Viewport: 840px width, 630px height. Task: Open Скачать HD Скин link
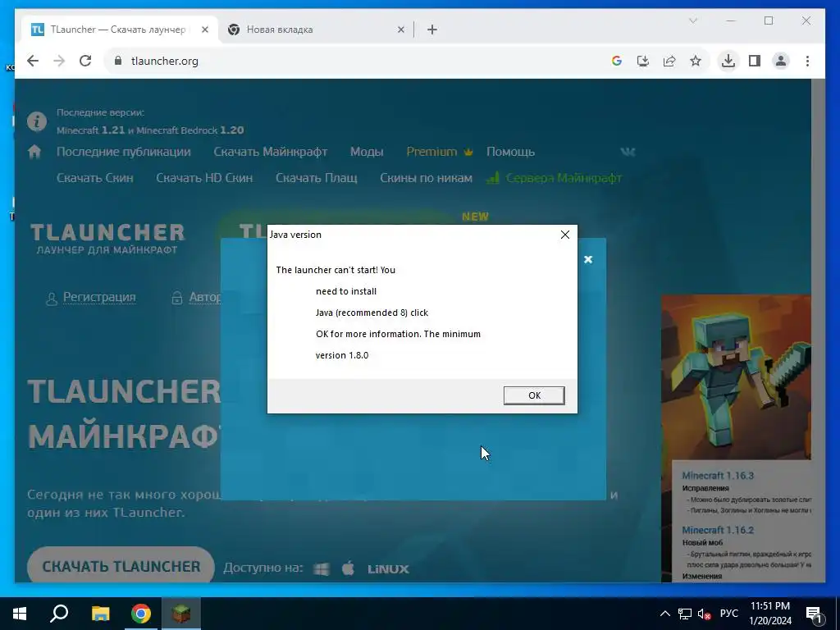(204, 178)
